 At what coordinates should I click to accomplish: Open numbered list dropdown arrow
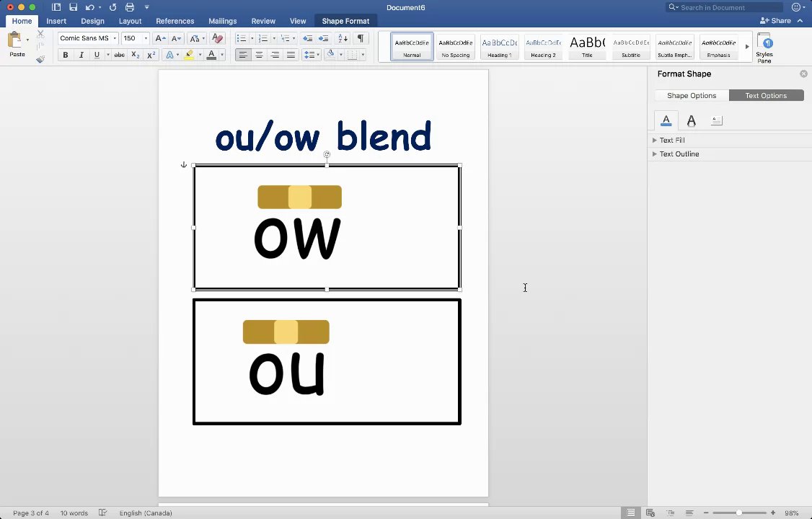pyautogui.click(x=274, y=38)
